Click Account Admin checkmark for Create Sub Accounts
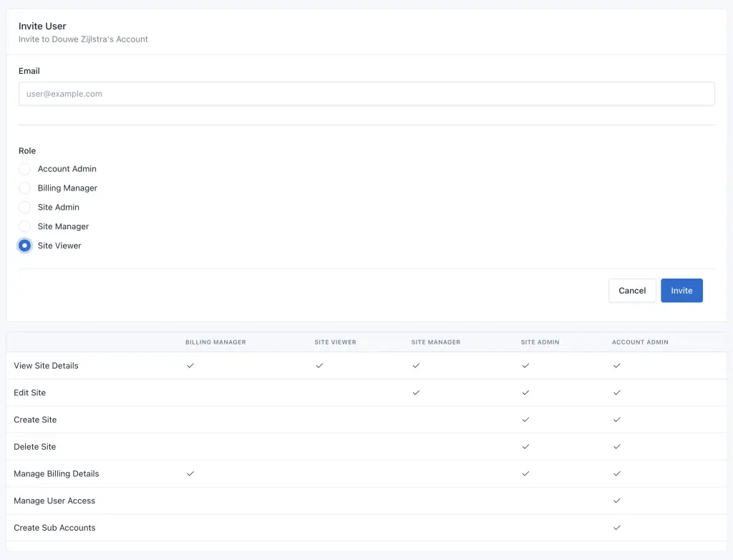This screenshot has width=733, height=560. pyautogui.click(x=617, y=528)
